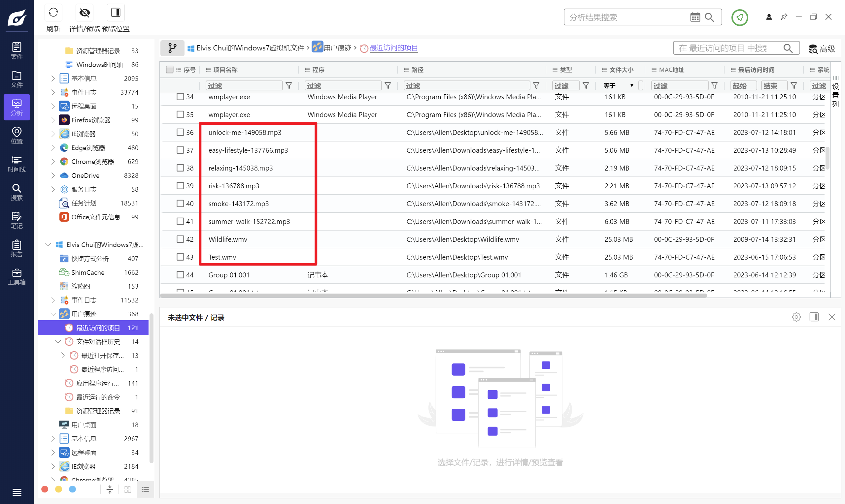This screenshot has height=504, width=845.
Task: Toggle the select-all checkbox in table header
Action: 170,70
